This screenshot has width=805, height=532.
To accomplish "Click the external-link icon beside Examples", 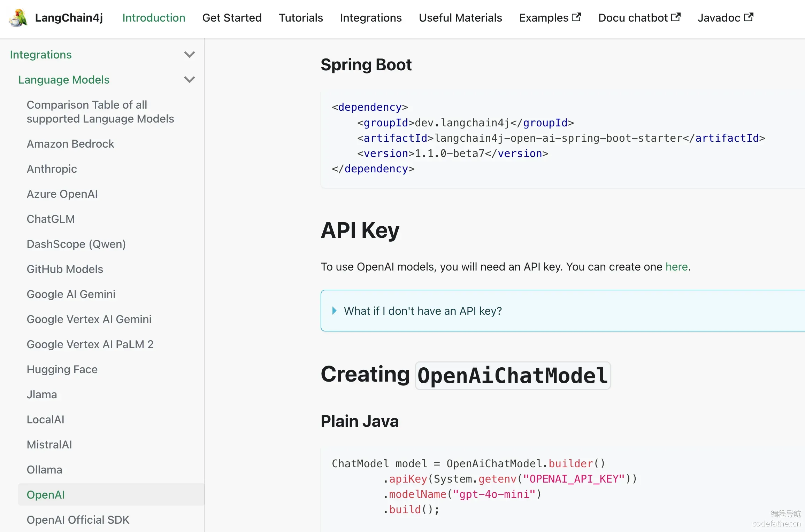I will tap(577, 17).
